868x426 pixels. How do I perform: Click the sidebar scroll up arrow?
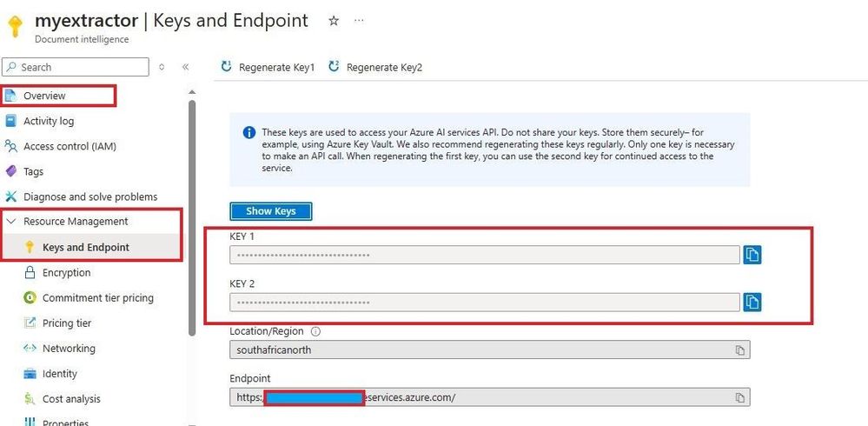192,91
